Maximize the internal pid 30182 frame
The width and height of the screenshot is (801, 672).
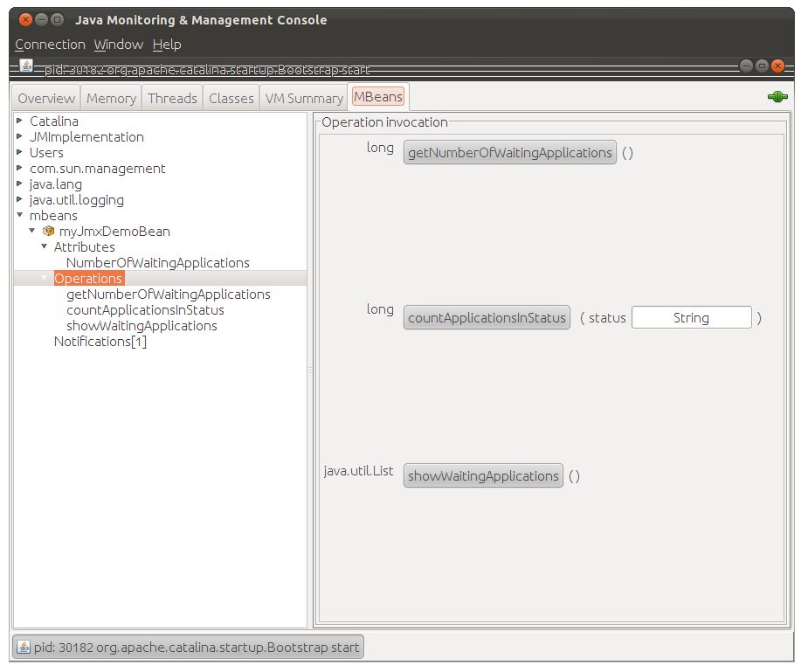[x=762, y=66]
